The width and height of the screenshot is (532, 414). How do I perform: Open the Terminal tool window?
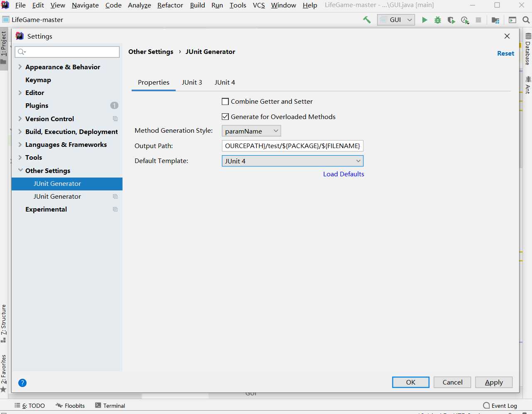click(x=110, y=406)
